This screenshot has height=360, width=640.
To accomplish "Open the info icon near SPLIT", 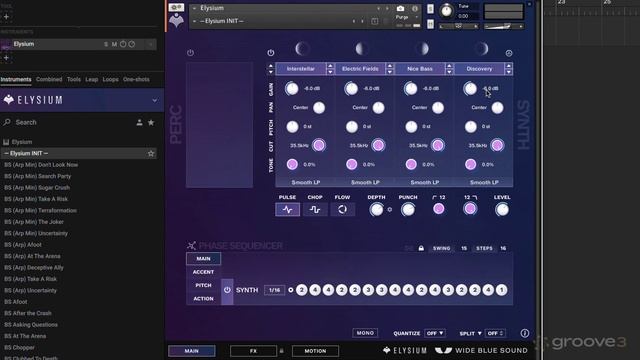I will 524,333.
